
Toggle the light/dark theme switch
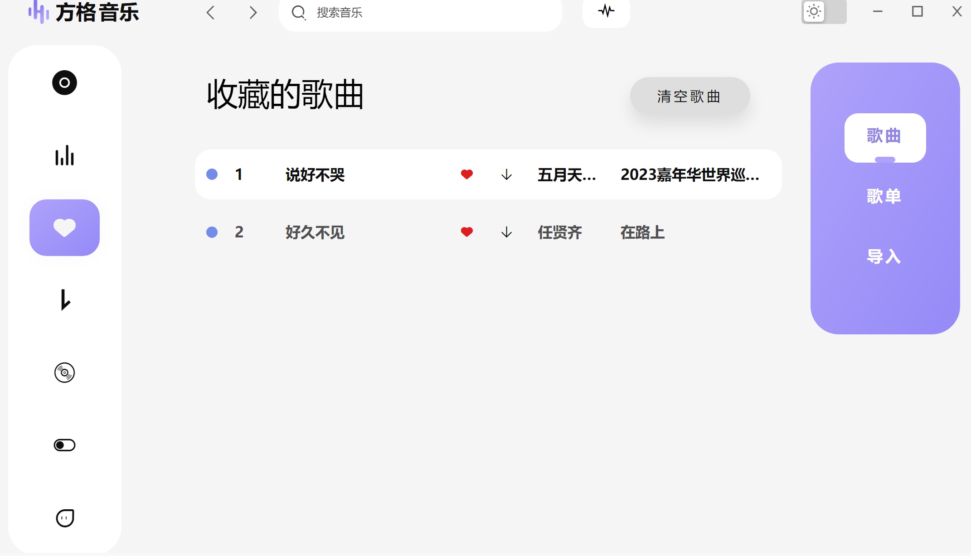click(824, 12)
